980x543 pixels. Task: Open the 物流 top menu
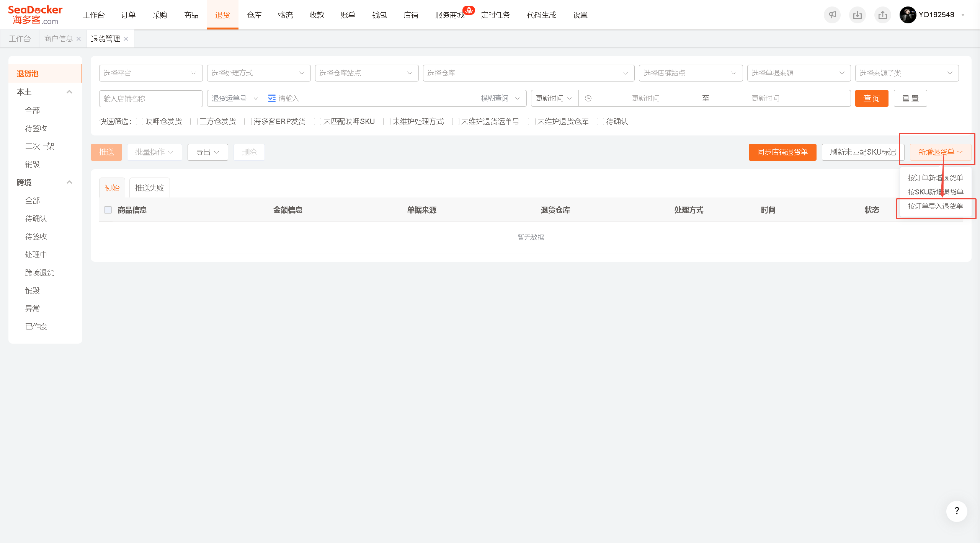coord(286,15)
